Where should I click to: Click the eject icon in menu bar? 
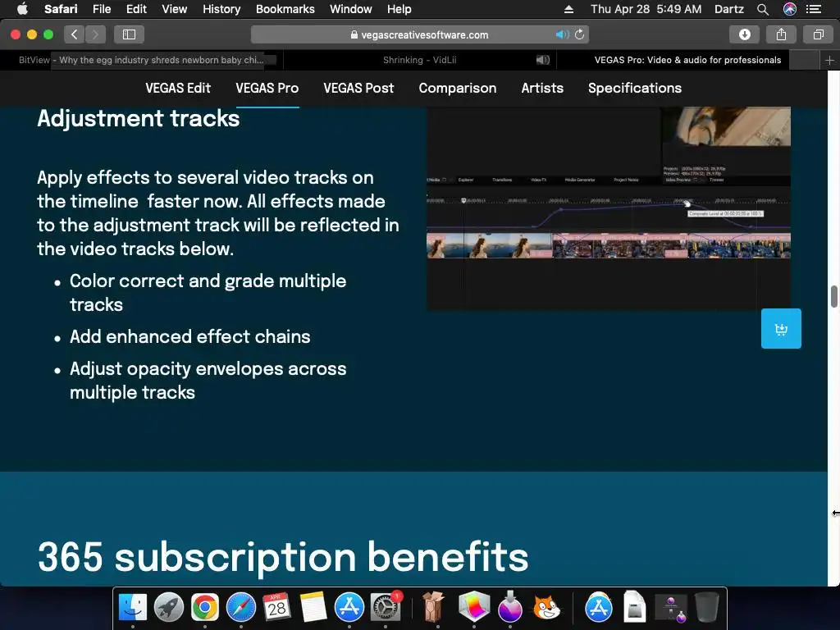[569, 9]
